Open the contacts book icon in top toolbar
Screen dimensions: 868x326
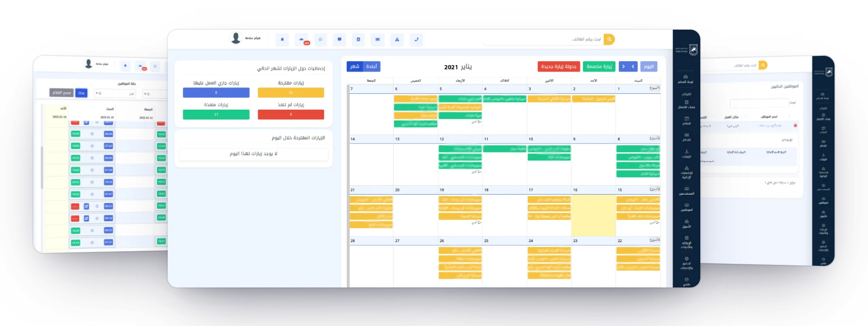tap(359, 40)
